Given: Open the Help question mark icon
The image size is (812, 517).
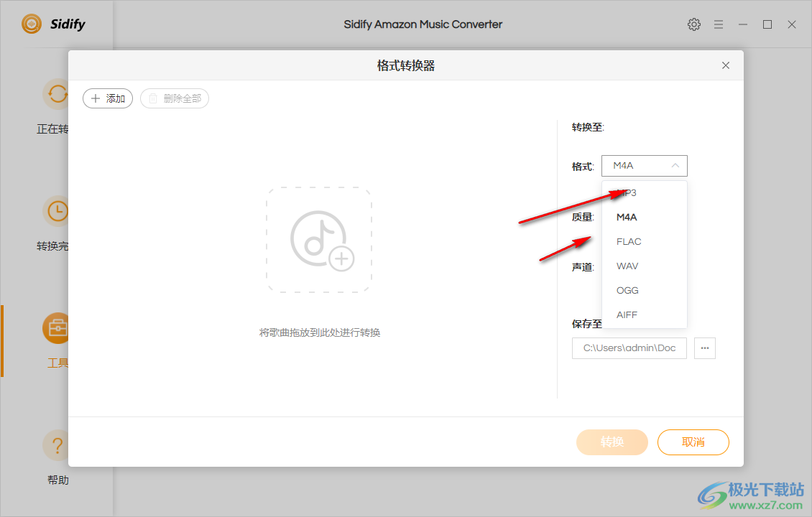Looking at the screenshot, I should (56, 445).
